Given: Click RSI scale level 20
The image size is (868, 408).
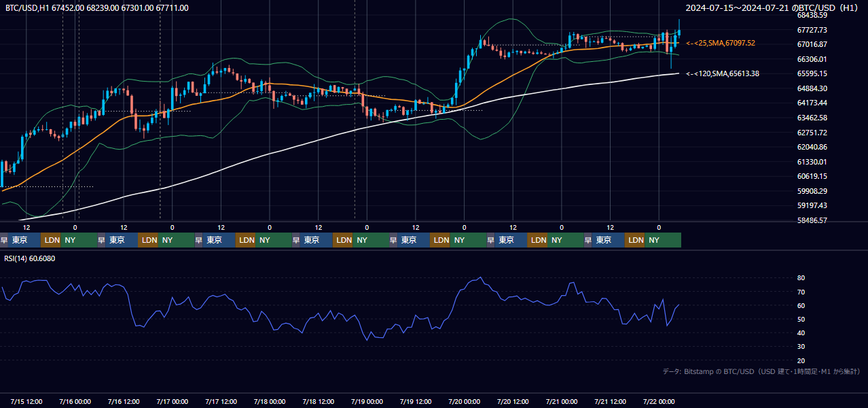Looking at the screenshot, I should (x=801, y=360).
